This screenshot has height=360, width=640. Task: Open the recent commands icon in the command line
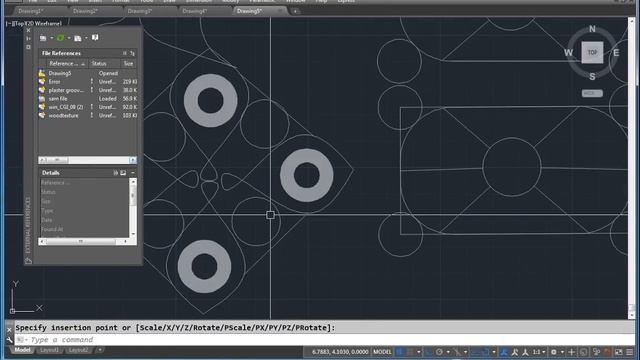[x=21, y=340]
